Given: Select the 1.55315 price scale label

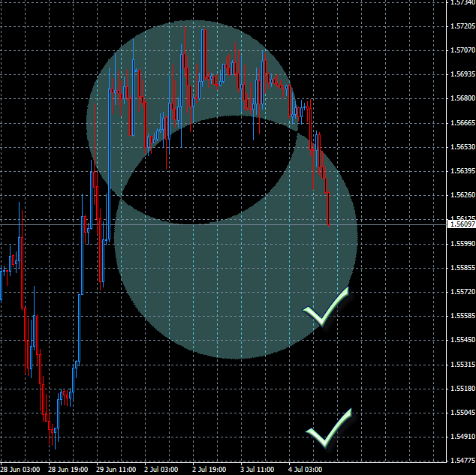Looking at the screenshot, I should pos(462,364).
